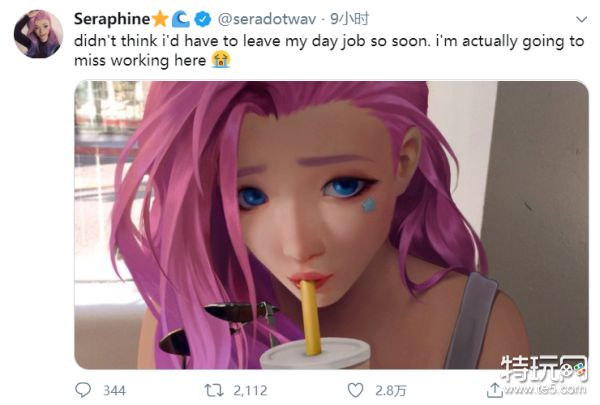The height and width of the screenshot is (405, 600).
Task: Enlarge the attached pink-haired character image
Action: point(331,225)
